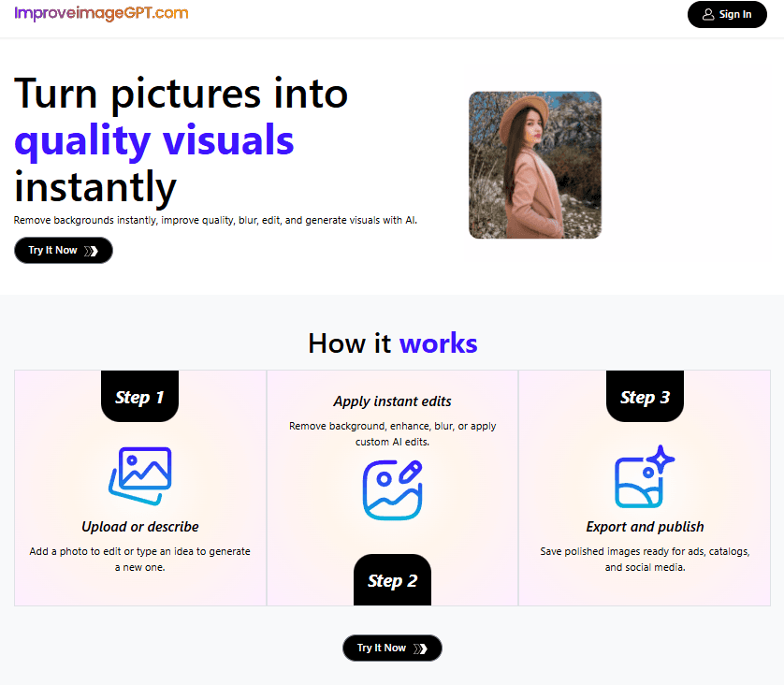This screenshot has height=685, width=784.
Task: Click the Step 3 black badge
Action: 645,397
